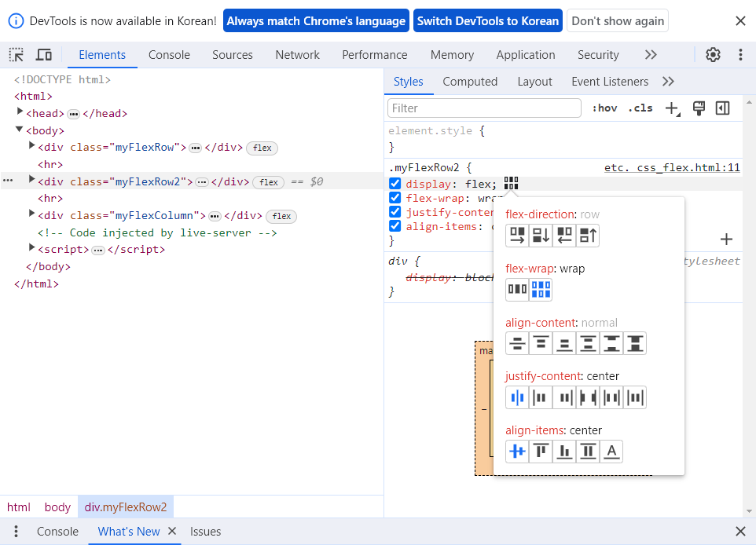
Task: Open etc._css_flex.html:11 source link
Action: [672, 168]
